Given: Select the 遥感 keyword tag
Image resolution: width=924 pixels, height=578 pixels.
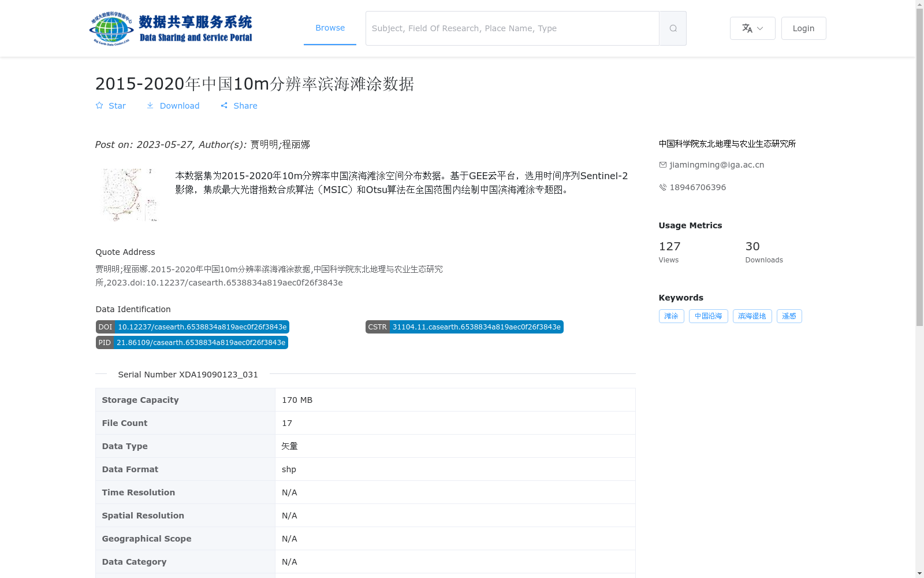Looking at the screenshot, I should pyautogui.click(x=789, y=316).
